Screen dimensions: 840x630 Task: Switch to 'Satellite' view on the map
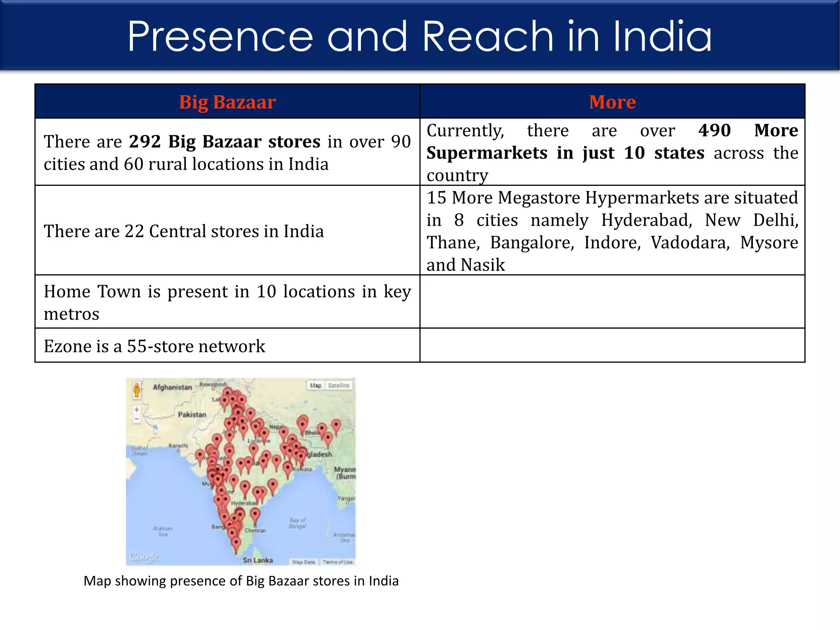(338, 386)
